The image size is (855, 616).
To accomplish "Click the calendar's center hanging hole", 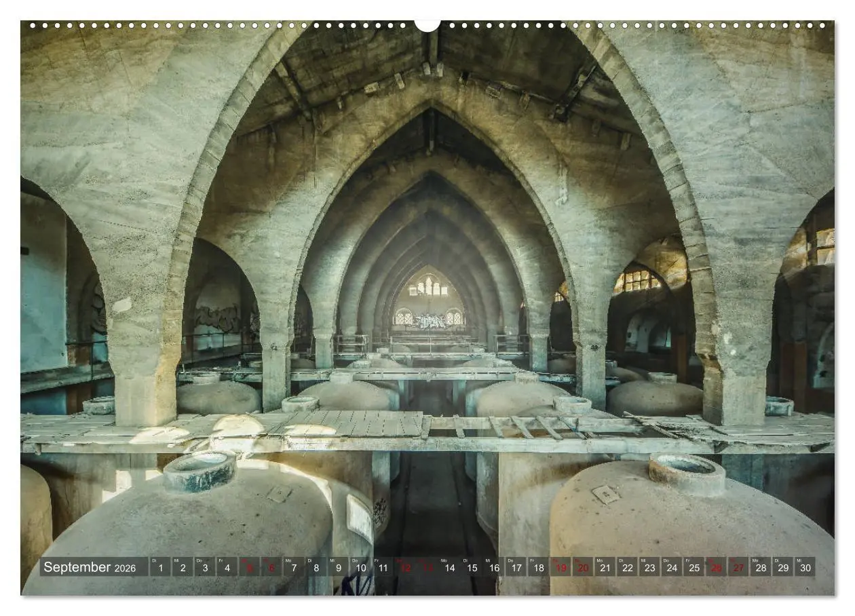I will click(x=427, y=24).
